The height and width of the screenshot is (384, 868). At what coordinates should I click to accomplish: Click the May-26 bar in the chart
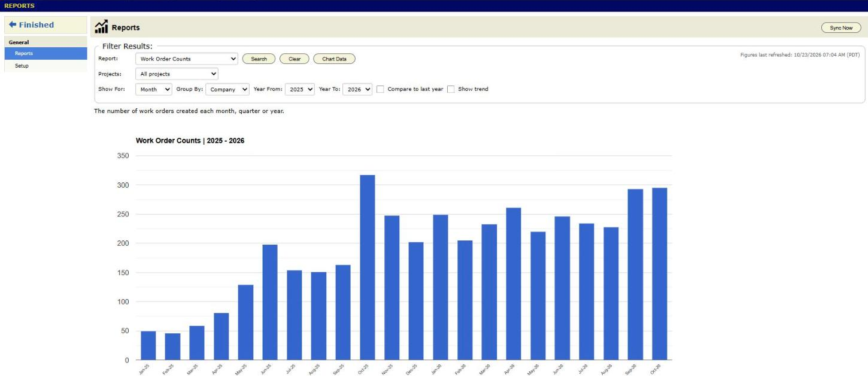538,296
